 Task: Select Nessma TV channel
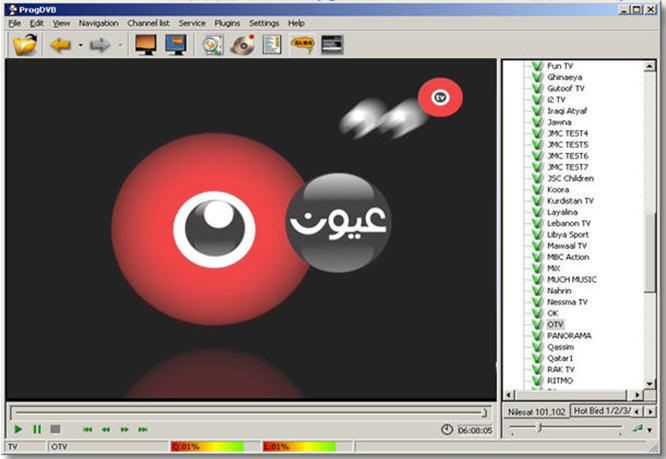[567, 302]
